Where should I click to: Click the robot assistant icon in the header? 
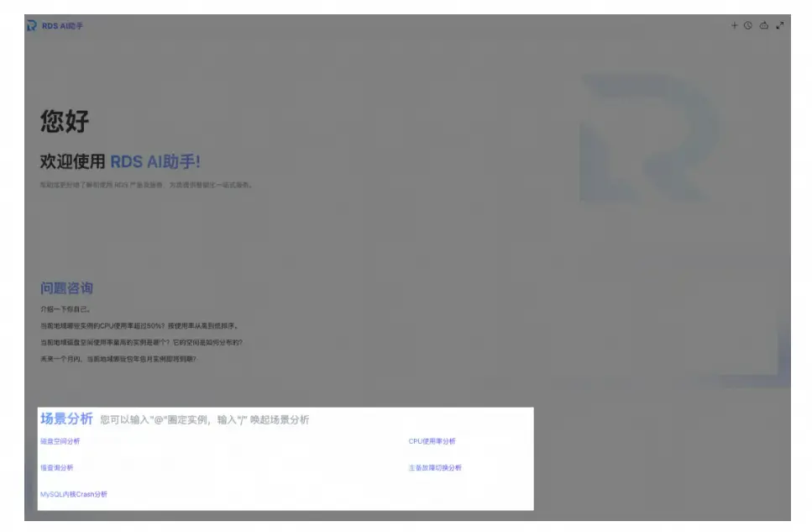click(764, 25)
